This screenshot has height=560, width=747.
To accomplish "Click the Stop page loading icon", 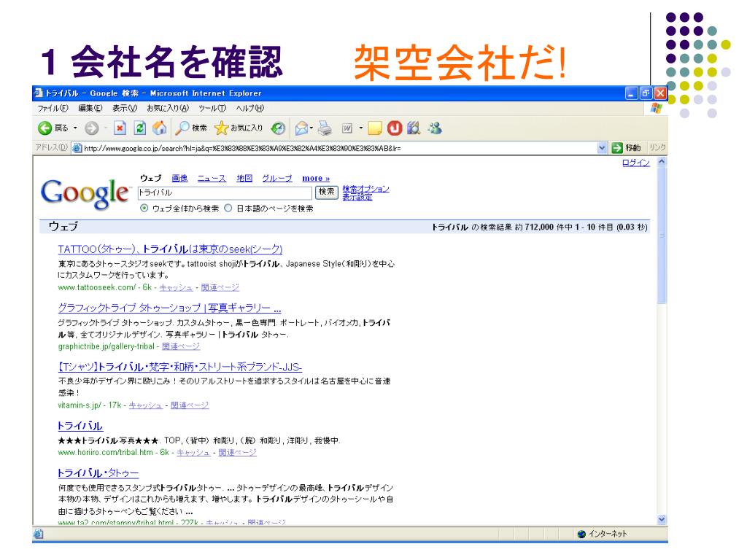I will click(x=120, y=128).
